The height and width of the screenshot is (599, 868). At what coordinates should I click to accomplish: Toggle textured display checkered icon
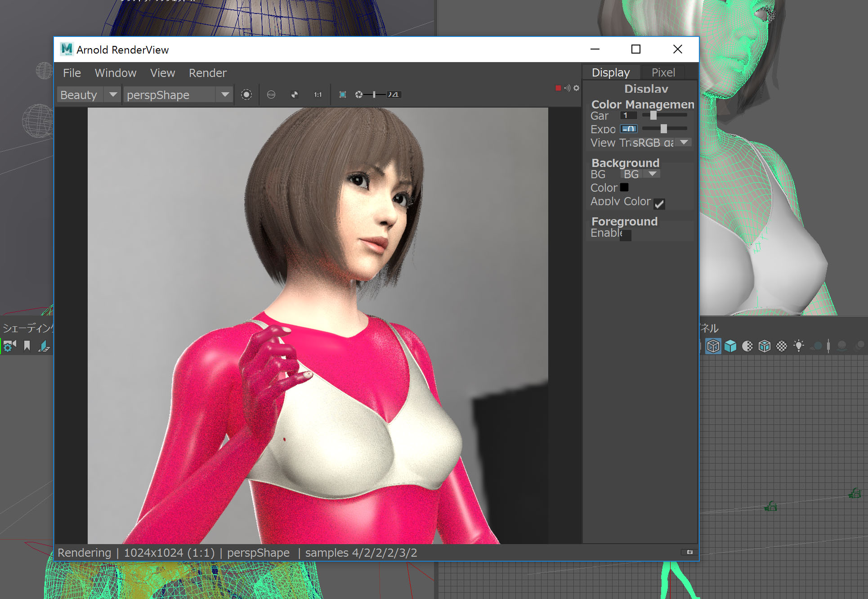(x=782, y=346)
